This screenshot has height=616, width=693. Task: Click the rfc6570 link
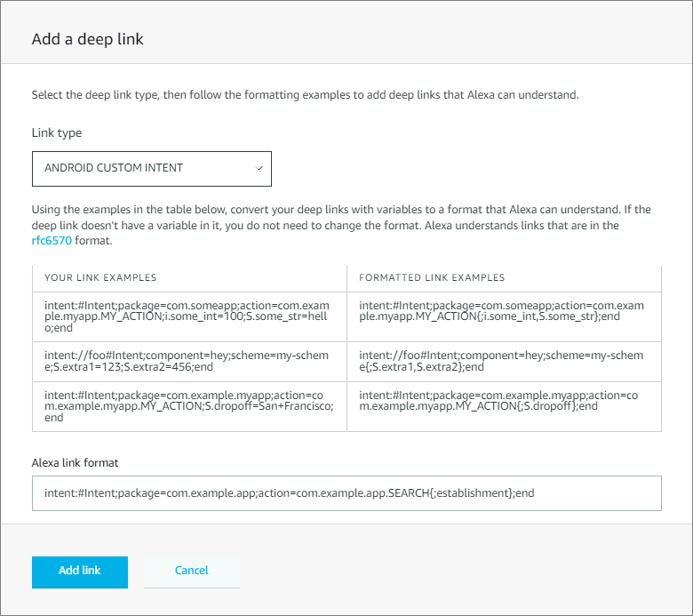(52, 241)
